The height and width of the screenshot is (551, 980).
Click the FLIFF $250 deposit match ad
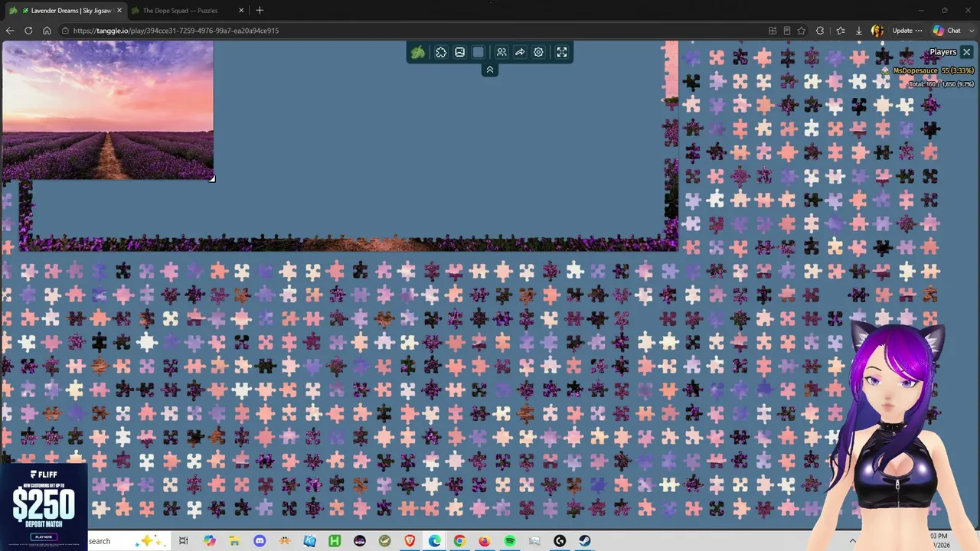tap(44, 506)
